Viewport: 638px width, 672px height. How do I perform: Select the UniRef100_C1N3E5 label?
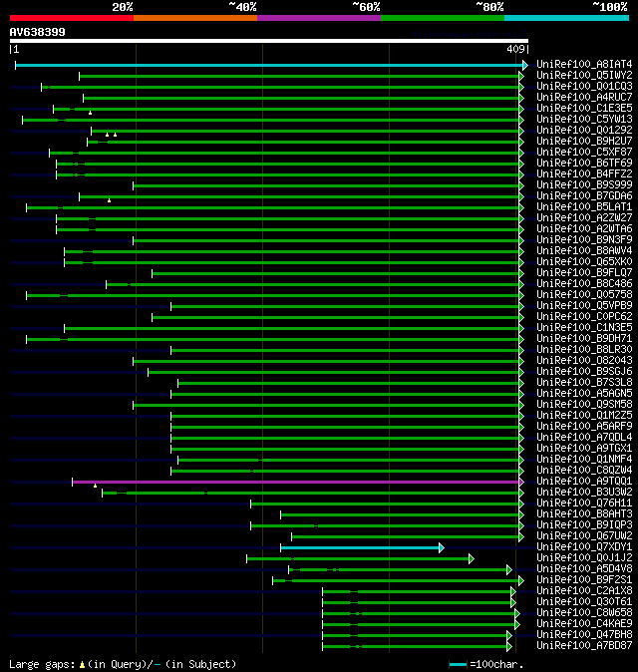(584, 327)
